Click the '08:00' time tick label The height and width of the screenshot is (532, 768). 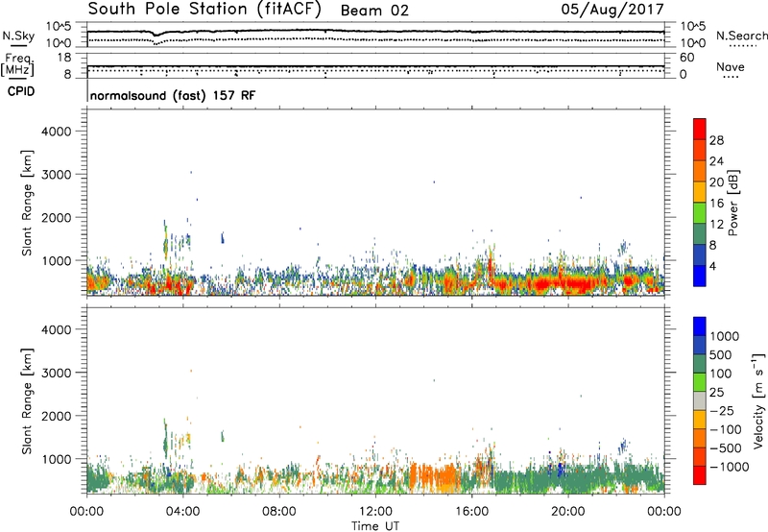(279, 512)
